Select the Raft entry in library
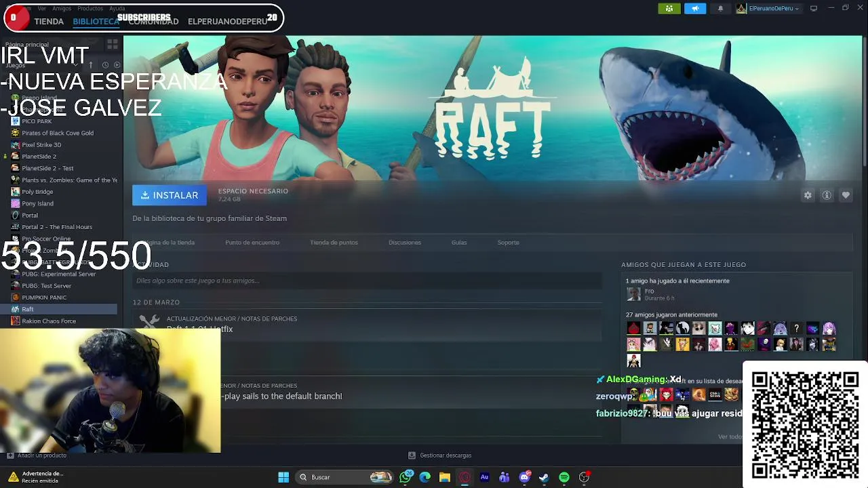 pyautogui.click(x=59, y=309)
